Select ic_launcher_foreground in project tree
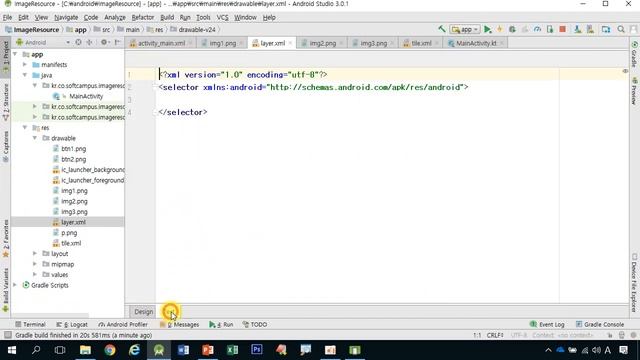 pyautogui.click(x=93, y=180)
